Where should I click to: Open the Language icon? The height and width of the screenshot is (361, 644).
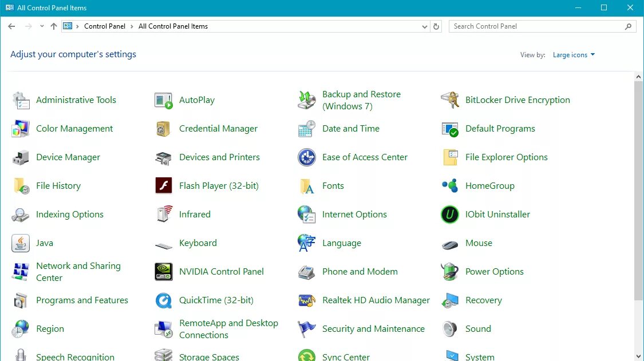pos(307,243)
